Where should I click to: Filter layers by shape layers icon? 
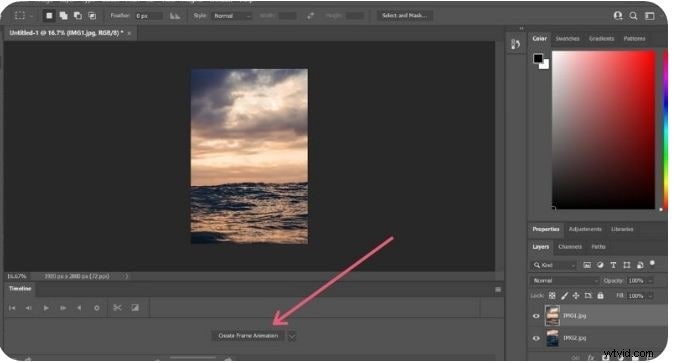pos(627,265)
